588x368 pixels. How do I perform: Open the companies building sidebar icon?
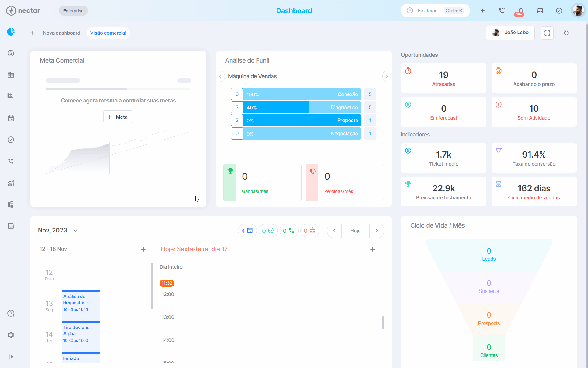[11, 75]
